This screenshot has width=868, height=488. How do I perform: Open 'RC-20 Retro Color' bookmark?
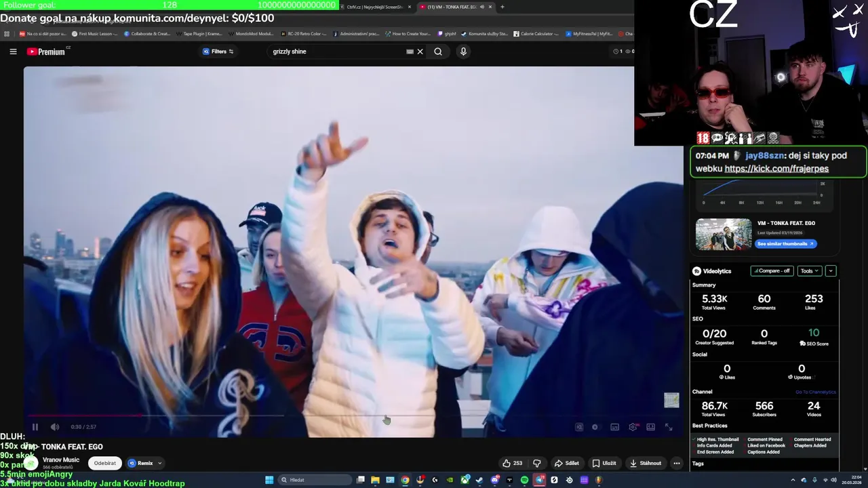point(303,33)
